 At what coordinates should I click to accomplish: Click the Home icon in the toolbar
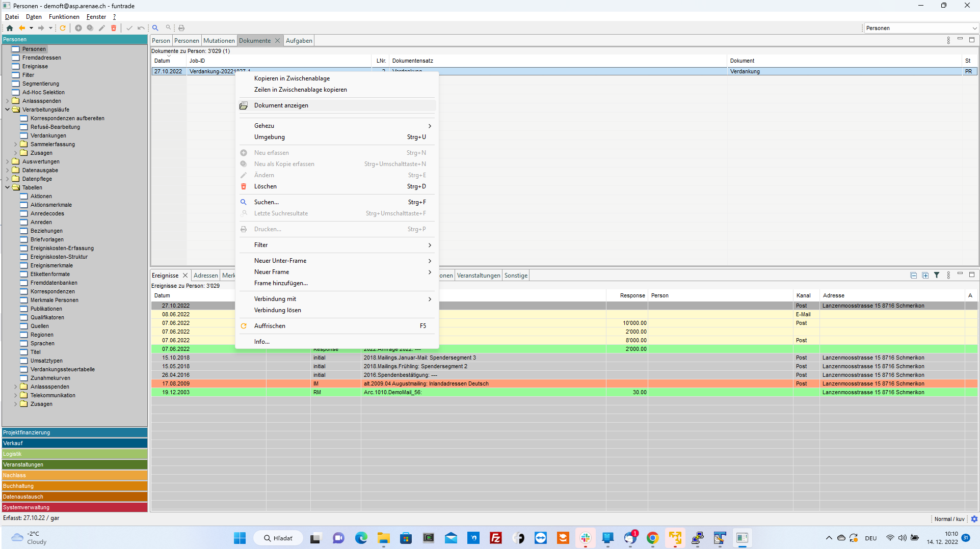10,28
